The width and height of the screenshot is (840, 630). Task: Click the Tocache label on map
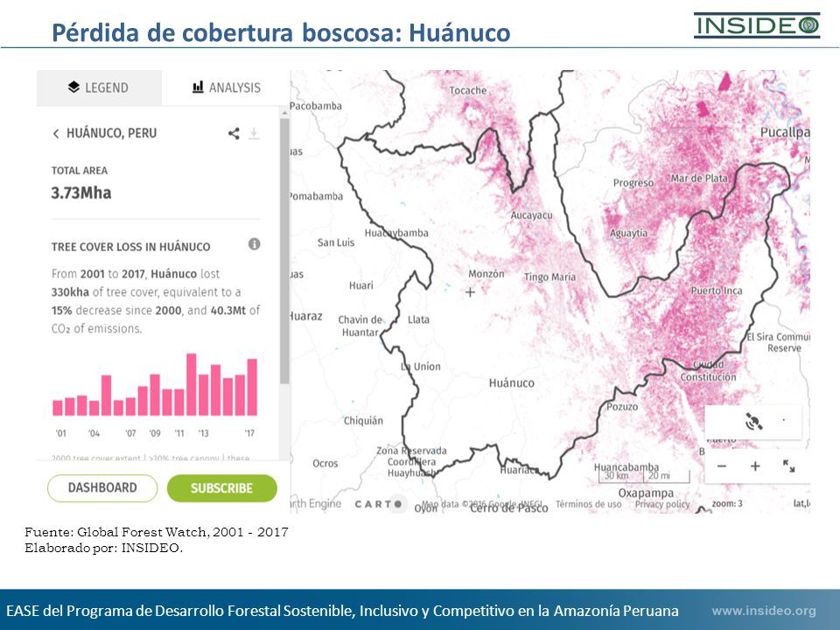[x=467, y=90]
